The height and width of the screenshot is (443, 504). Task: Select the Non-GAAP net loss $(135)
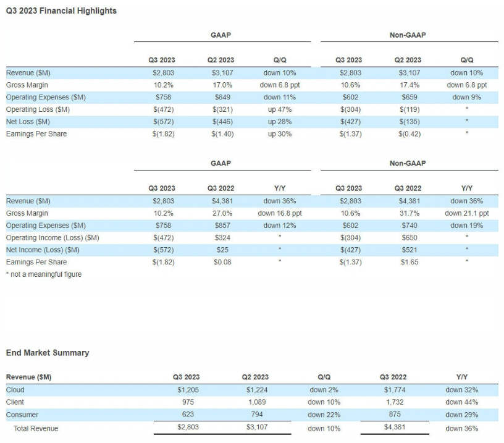[409, 122]
